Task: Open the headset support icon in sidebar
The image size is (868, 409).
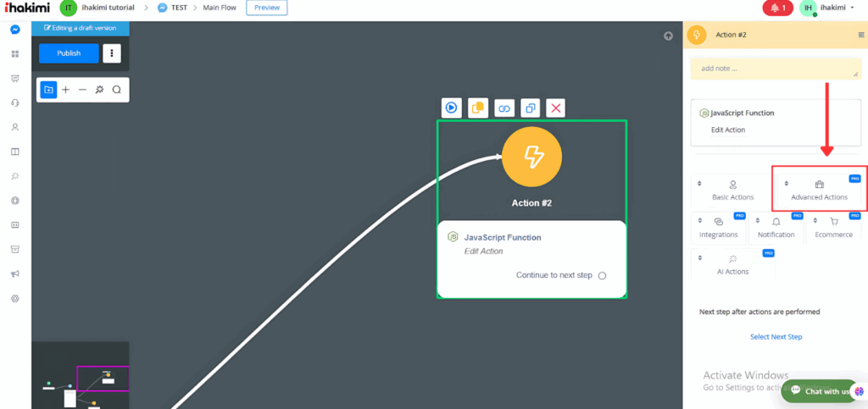Action: tap(14, 102)
